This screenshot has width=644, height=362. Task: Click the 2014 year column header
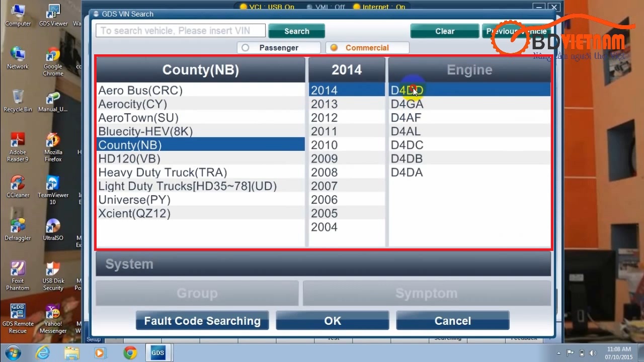click(x=347, y=70)
